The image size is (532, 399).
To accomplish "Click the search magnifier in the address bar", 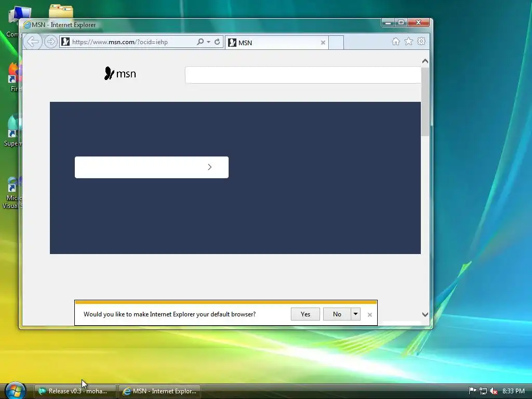I will point(200,42).
